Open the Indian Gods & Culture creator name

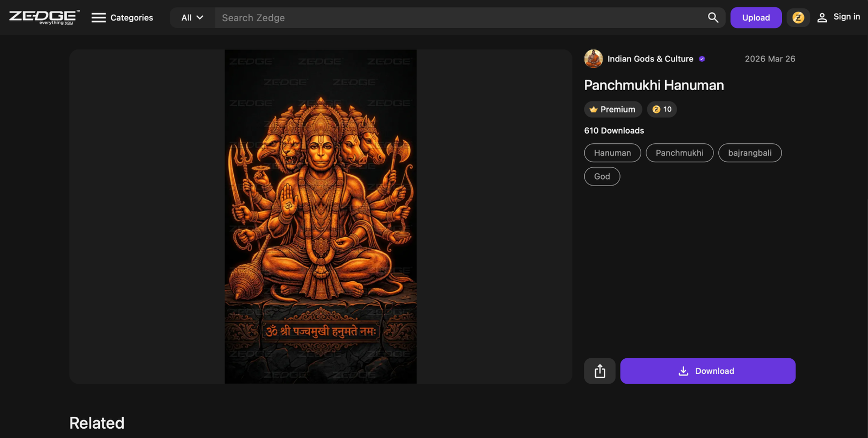pos(650,59)
